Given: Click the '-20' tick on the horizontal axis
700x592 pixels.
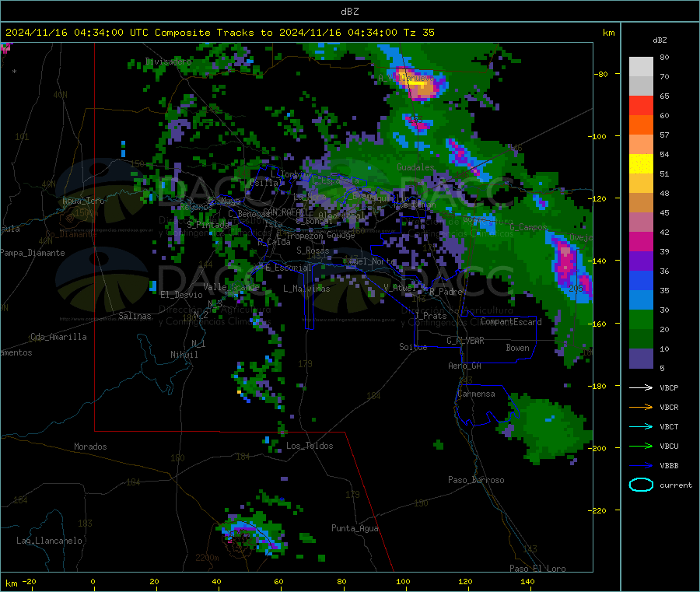Looking at the screenshot, I should click(30, 581).
